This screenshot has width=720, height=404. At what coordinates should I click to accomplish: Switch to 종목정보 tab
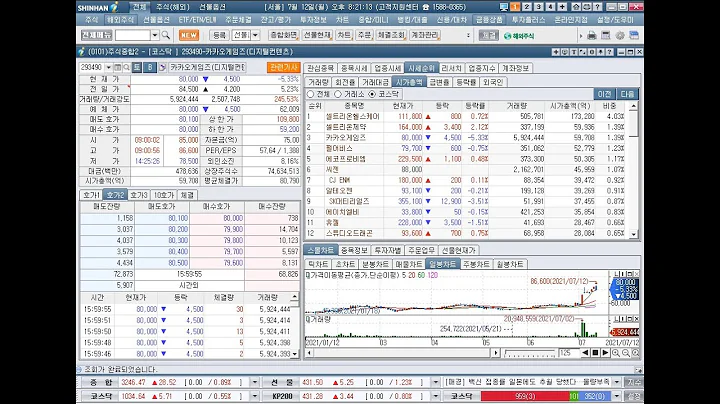354,250
